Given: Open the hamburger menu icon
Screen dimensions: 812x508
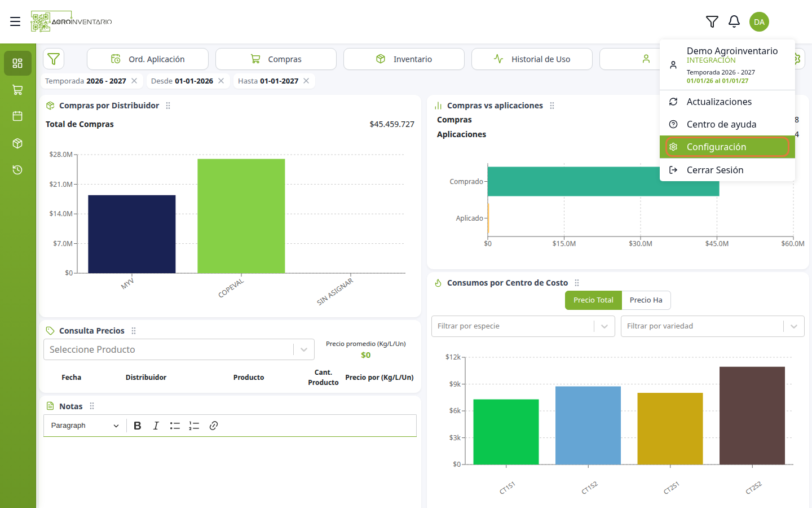Looking at the screenshot, I should tap(15, 21).
